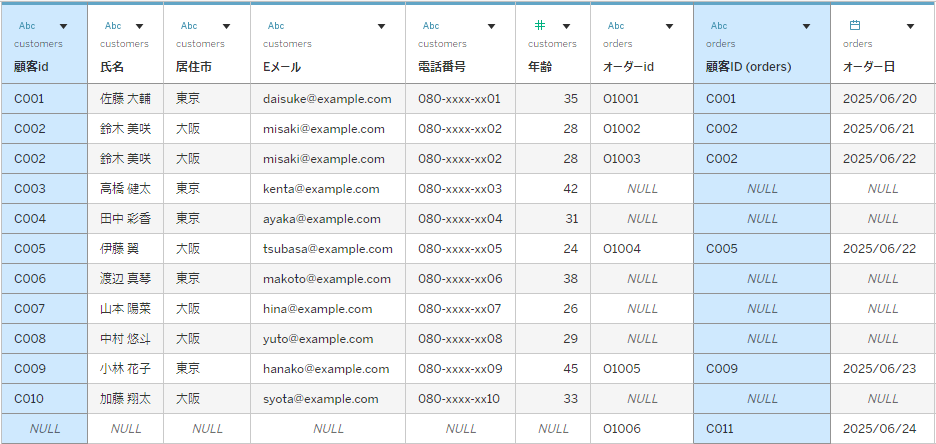Click name cell 田中 彩香
The height and width of the screenshot is (444, 936).
tap(125, 218)
